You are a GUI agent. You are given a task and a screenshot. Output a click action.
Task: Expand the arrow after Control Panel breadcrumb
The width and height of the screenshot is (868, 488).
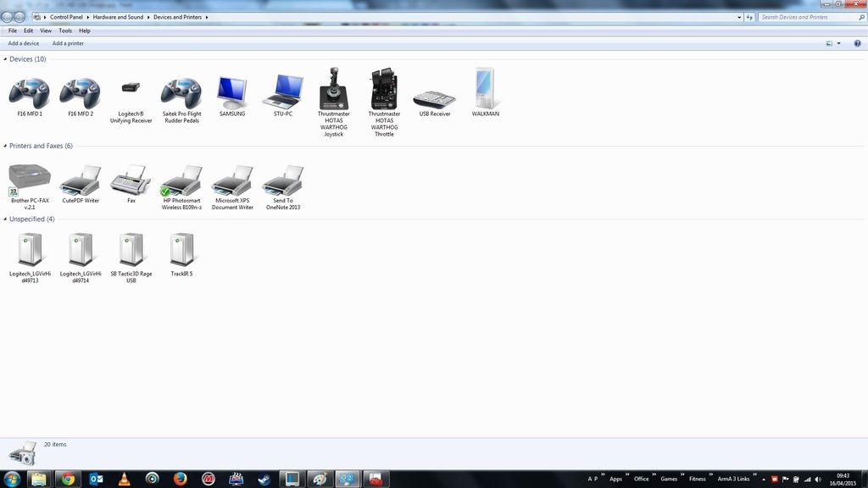click(87, 17)
